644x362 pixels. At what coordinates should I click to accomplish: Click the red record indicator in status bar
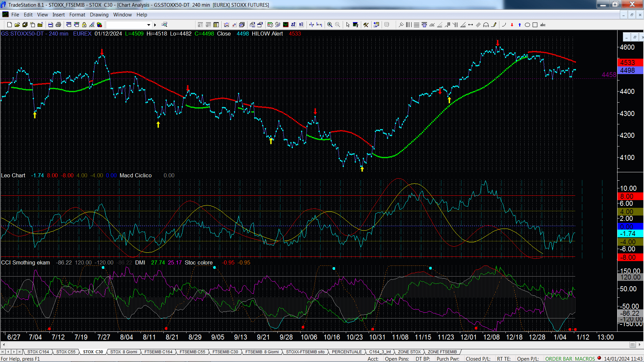click(599, 358)
